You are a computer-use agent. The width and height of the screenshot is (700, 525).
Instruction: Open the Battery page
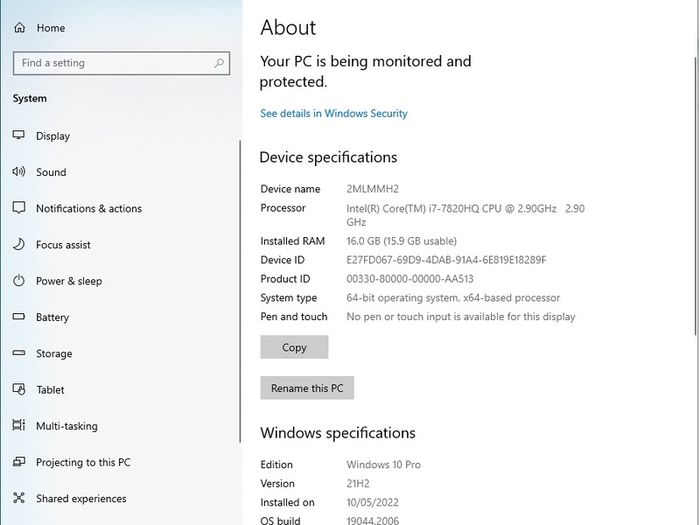tap(52, 317)
